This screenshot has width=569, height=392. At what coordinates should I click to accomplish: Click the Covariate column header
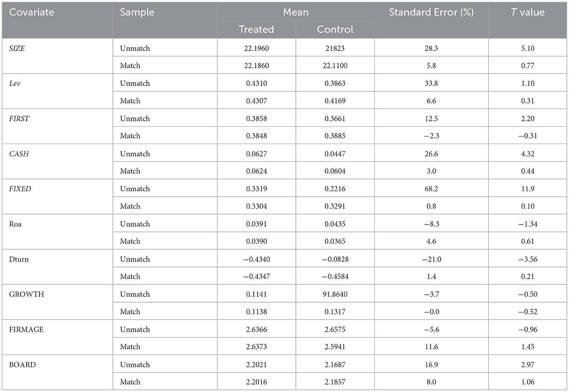click(x=31, y=12)
